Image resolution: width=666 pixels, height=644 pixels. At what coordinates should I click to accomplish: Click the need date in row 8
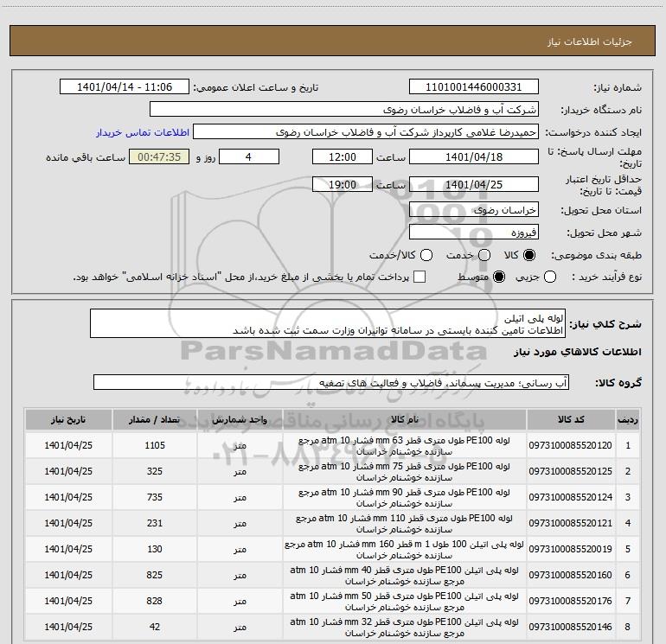pyautogui.click(x=68, y=627)
